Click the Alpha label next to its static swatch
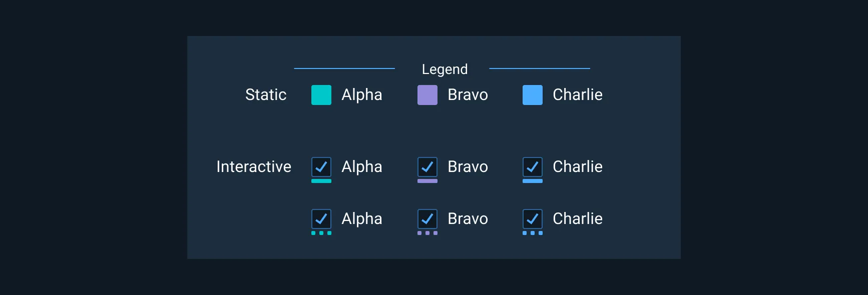The width and height of the screenshot is (868, 295). pos(361,95)
